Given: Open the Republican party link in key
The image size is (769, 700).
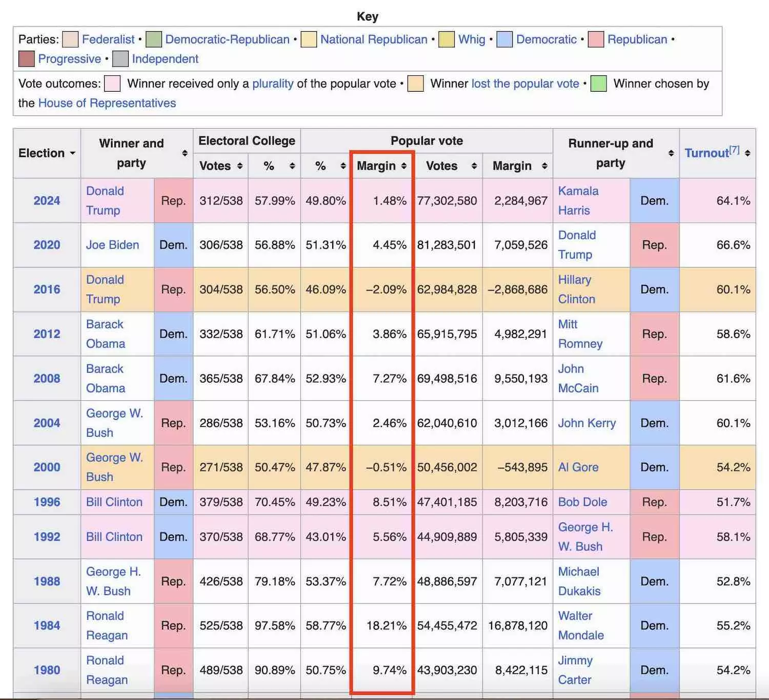Looking at the screenshot, I should point(637,39).
